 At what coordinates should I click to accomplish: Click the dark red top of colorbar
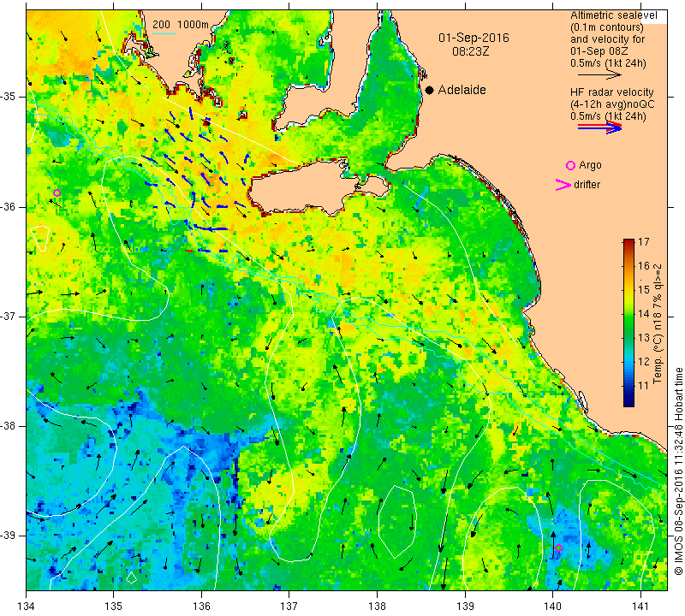click(x=628, y=243)
